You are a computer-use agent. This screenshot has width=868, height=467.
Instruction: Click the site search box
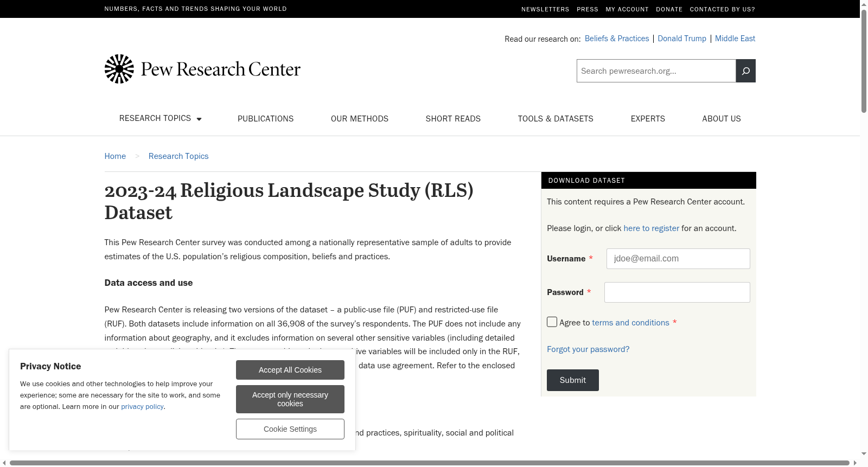[656, 71]
